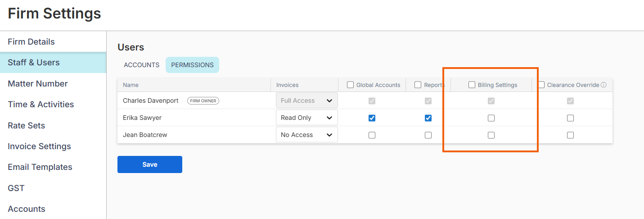Open Rate Sets from sidebar

tap(26, 125)
